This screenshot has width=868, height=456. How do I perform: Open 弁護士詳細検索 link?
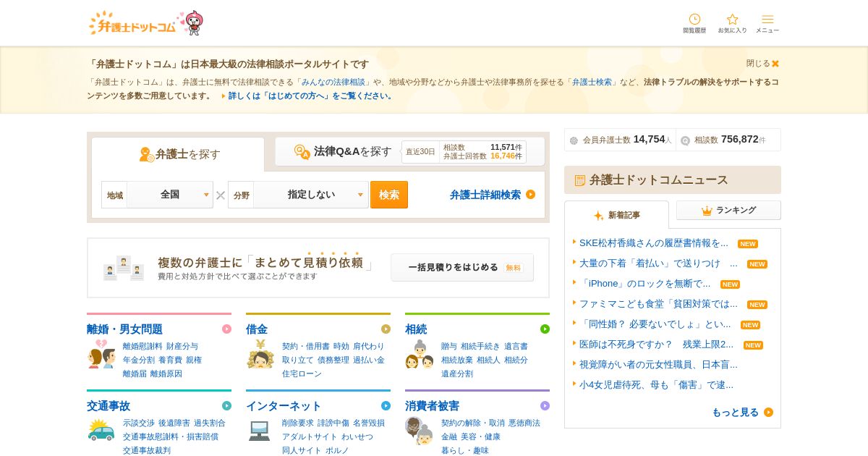(x=485, y=195)
